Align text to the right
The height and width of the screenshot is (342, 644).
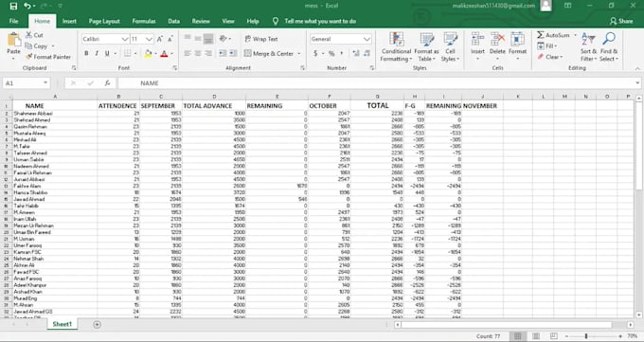click(x=208, y=53)
